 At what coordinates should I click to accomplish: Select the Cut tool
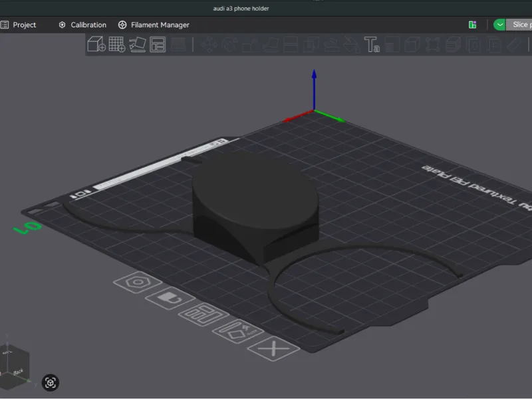pyautogui.click(x=291, y=44)
